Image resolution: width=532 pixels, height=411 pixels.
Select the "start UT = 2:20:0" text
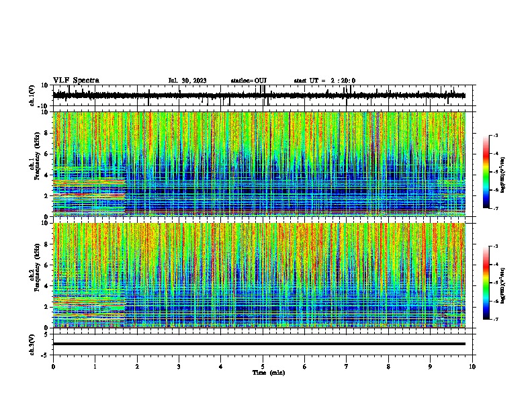click(324, 81)
